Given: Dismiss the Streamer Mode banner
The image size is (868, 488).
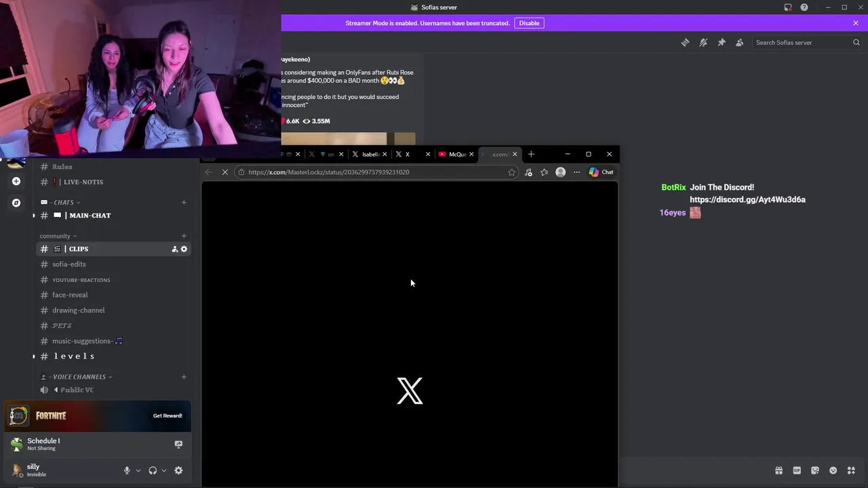Looking at the screenshot, I should pyautogui.click(x=856, y=23).
